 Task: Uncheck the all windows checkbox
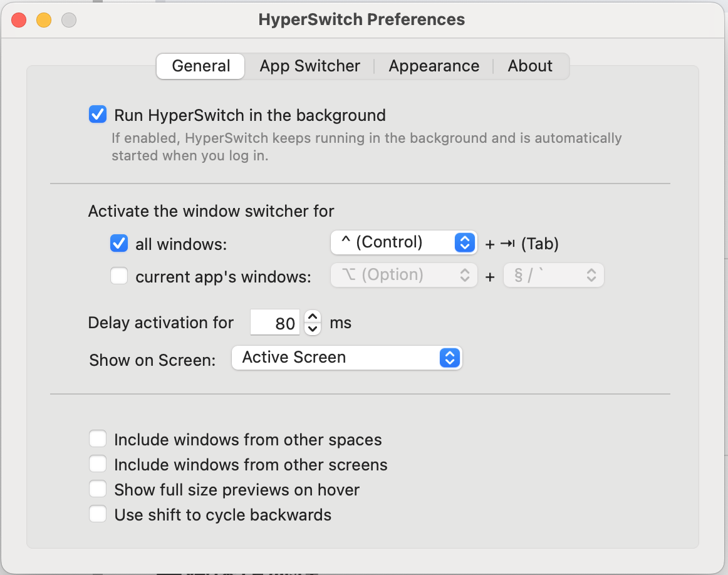[x=119, y=243]
